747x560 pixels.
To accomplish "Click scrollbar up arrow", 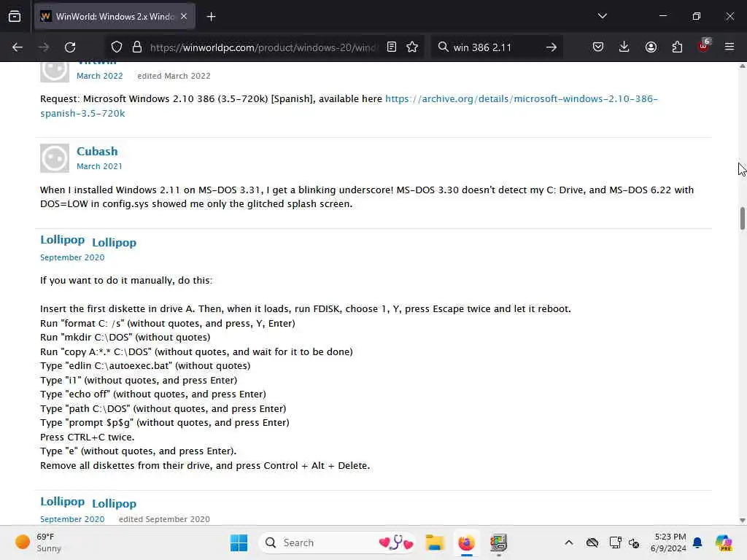I will [742, 66].
